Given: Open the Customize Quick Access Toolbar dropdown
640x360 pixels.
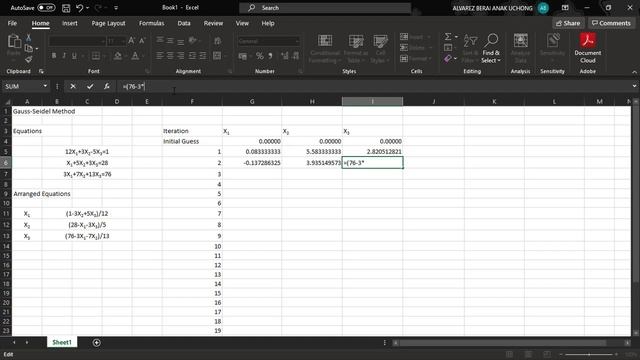Looking at the screenshot, I should click(x=116, y=8).
